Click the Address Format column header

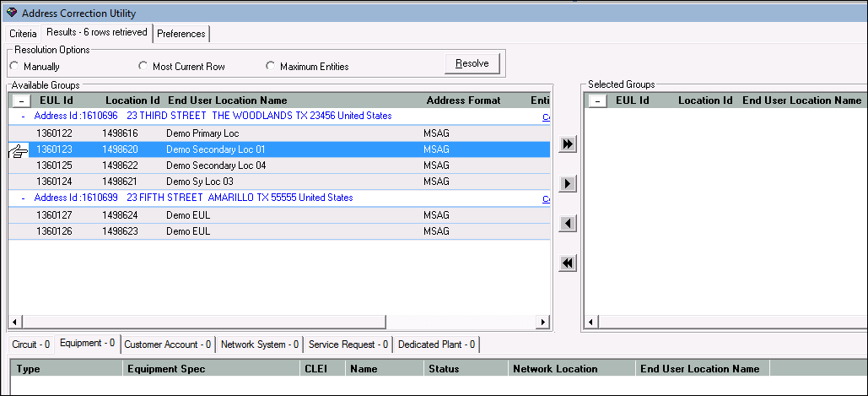[463, 100]
